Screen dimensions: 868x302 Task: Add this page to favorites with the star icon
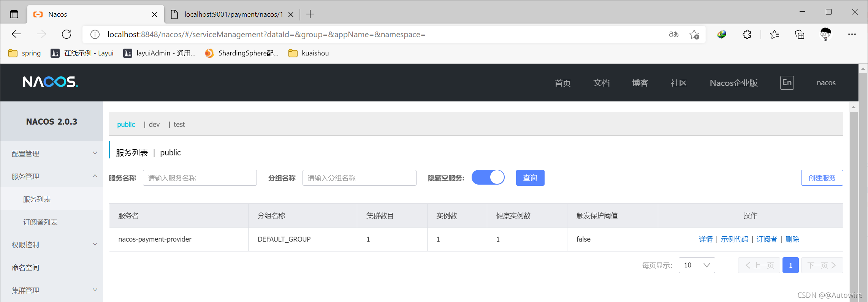[694, 35]
